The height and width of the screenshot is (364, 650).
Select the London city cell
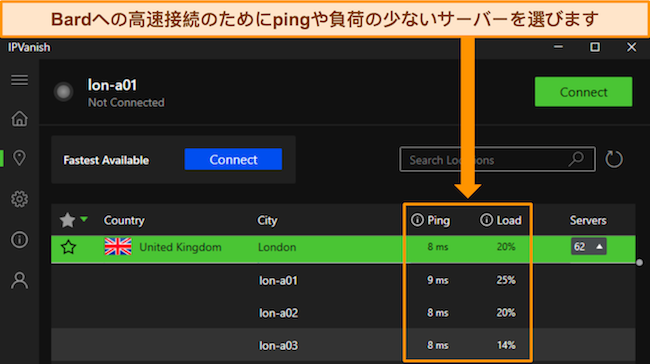coord(277,247)
